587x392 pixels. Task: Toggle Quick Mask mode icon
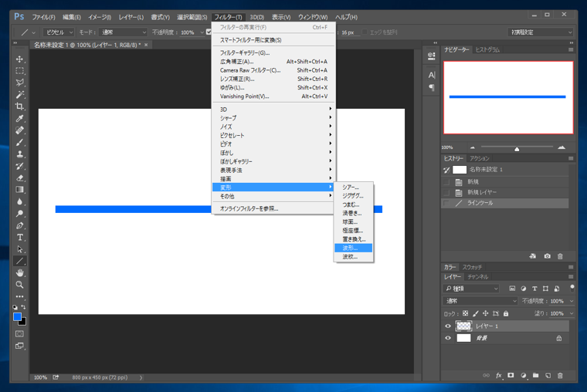(19, 333)
